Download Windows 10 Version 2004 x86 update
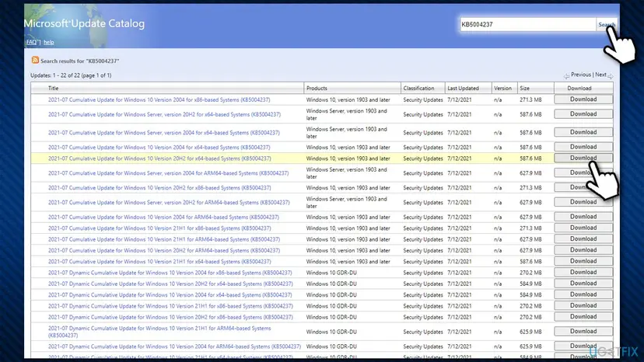 coord(583,99)
